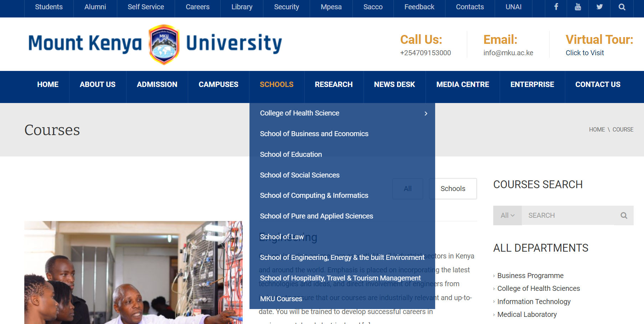Click the phone number +254709153000
Viewport: 644px width, 324px height.
(426, 53)
